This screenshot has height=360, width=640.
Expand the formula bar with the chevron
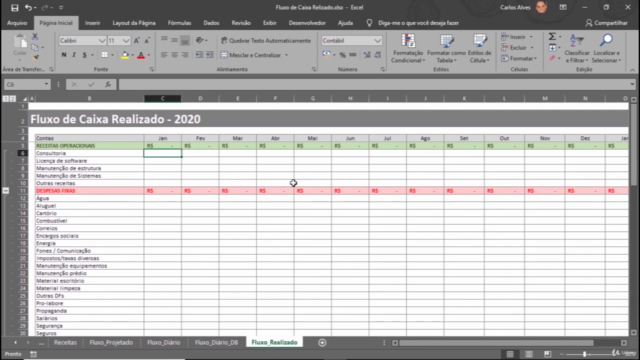(x=632, y=84)
